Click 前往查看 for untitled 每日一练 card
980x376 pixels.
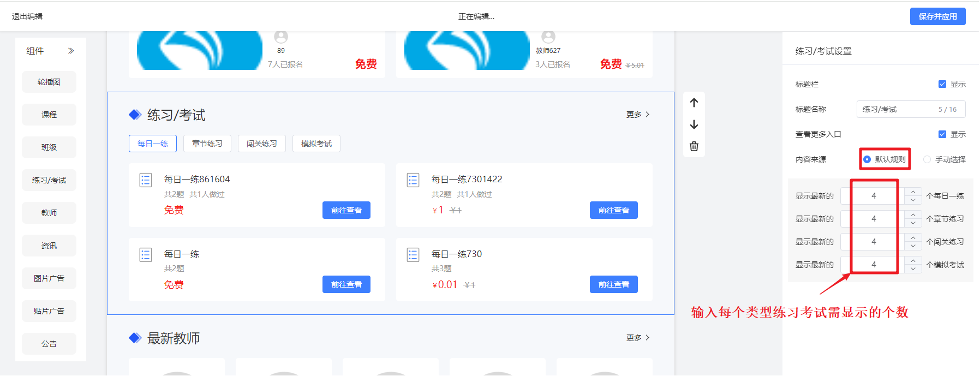pyautogui.click(x=346, y=284)
